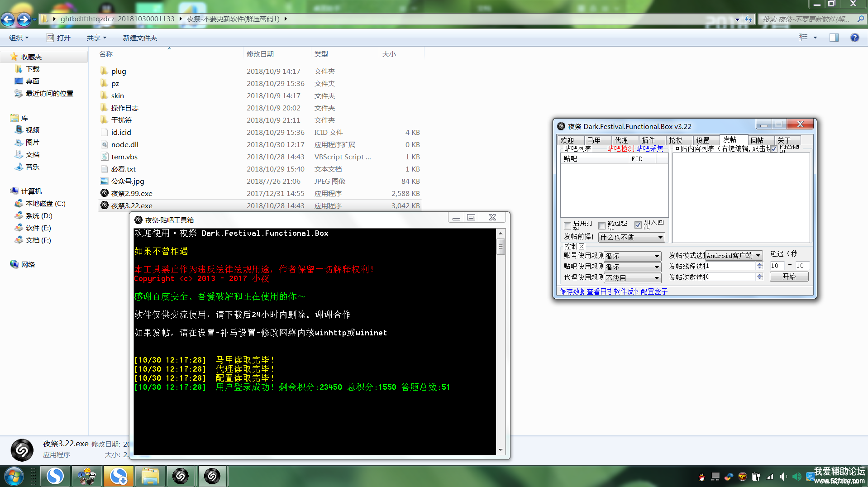This screenshot has height=487, width=868.
Task: Click the change view icon in Explorer toolbar
Action: (x=803, y=38)
